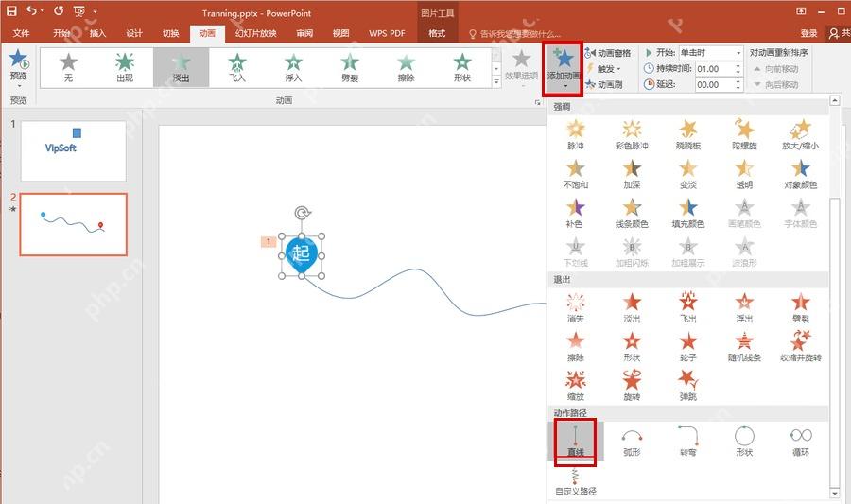Expand the animation gallery more arrow
851x504 pixels.
click(x=496, y=82)
